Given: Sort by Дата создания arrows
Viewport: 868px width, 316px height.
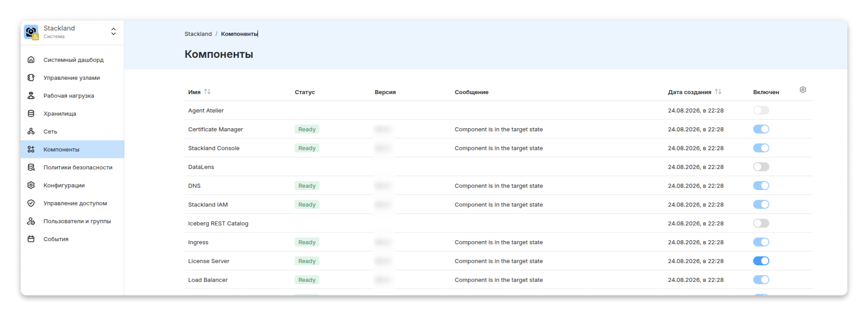Looking at the screenshot, I should click(x=718, y=91).
